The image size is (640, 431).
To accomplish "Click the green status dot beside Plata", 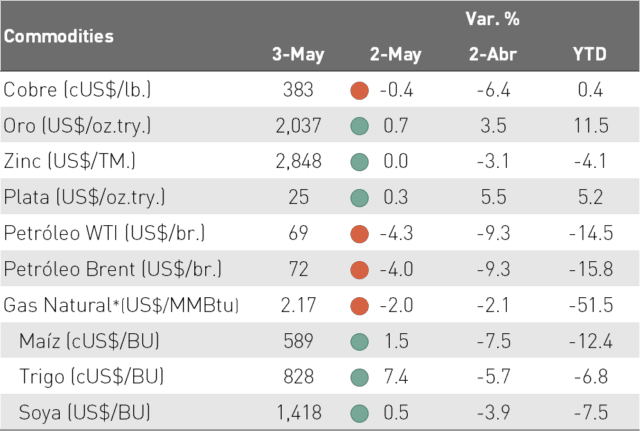I will (360, 198).
